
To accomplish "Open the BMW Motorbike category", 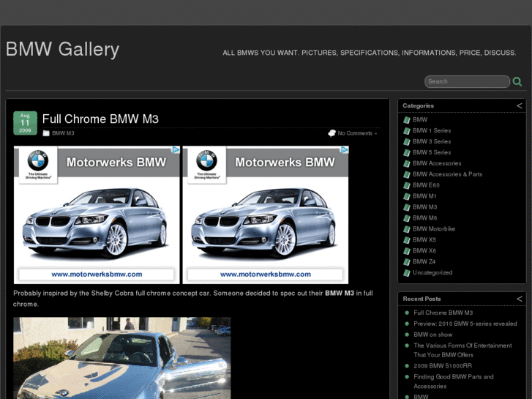I will [434, 228].
